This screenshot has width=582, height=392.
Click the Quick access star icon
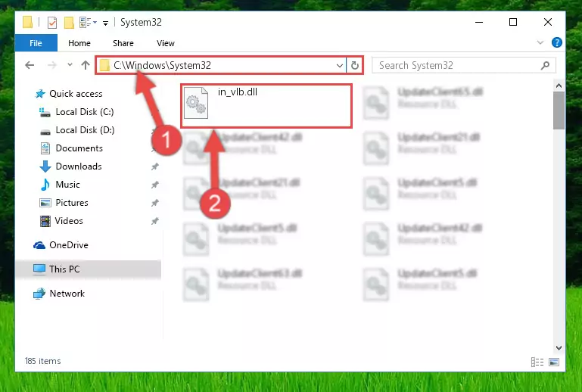pyautogui.click(x=40, y=94)
